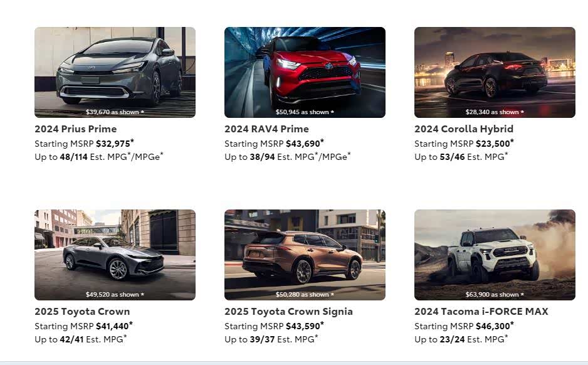Click the $50,945 as shown caption

click(305, 112)
